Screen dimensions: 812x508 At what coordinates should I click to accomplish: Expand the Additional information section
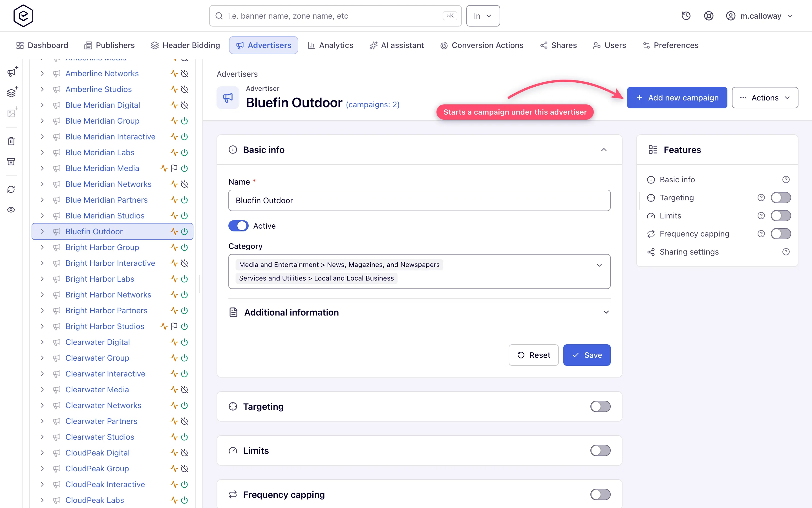point(419,312)
